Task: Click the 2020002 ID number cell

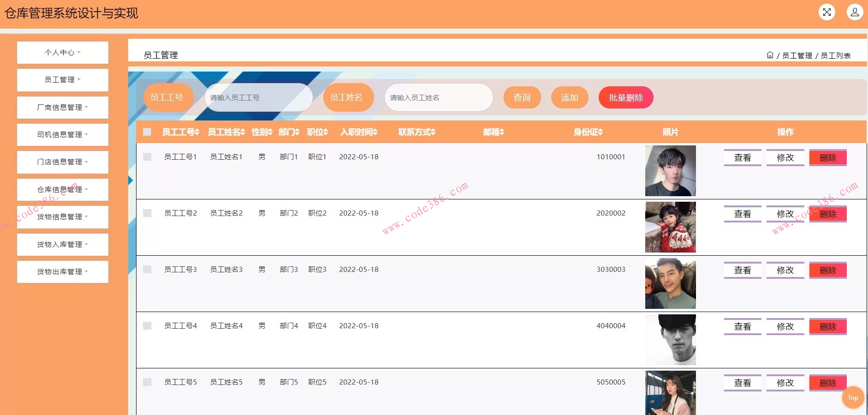Action: [611, 213]
